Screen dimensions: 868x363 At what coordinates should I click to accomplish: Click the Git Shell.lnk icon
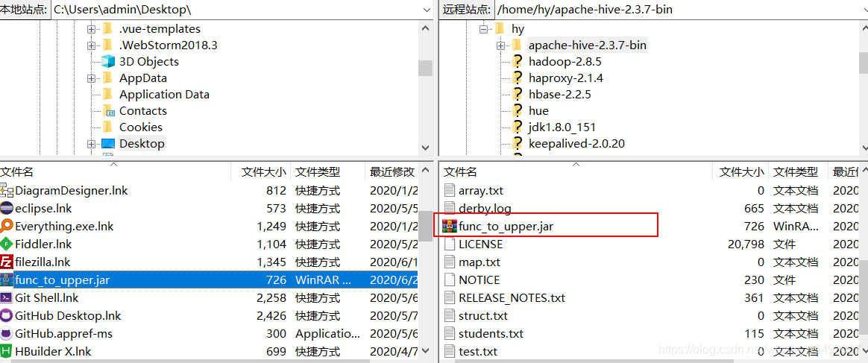(7, 297)
